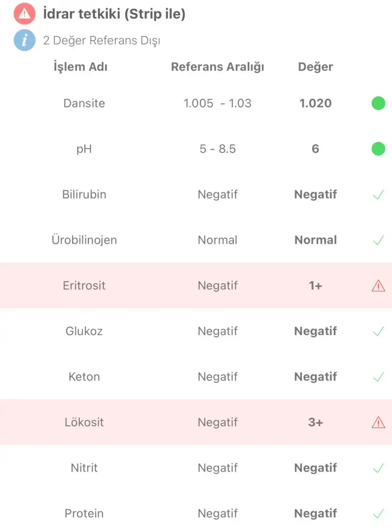
Task: Tap the warning triangle for Eritrosit
Action: click(x=379, y=286)
